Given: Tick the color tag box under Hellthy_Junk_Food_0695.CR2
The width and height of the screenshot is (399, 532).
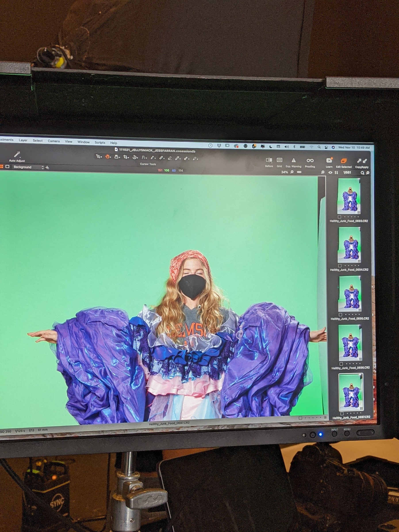Looking at the screenshot, I should (340, 315).
